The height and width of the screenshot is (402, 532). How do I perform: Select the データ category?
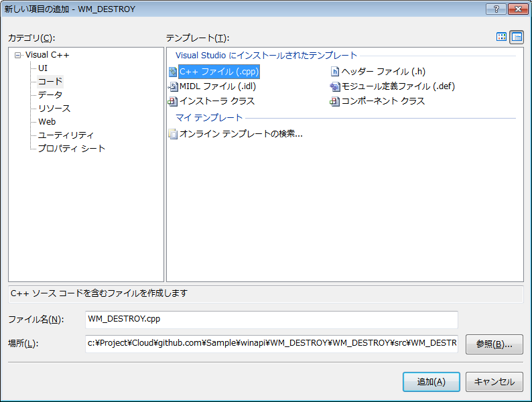click(50, 95)
